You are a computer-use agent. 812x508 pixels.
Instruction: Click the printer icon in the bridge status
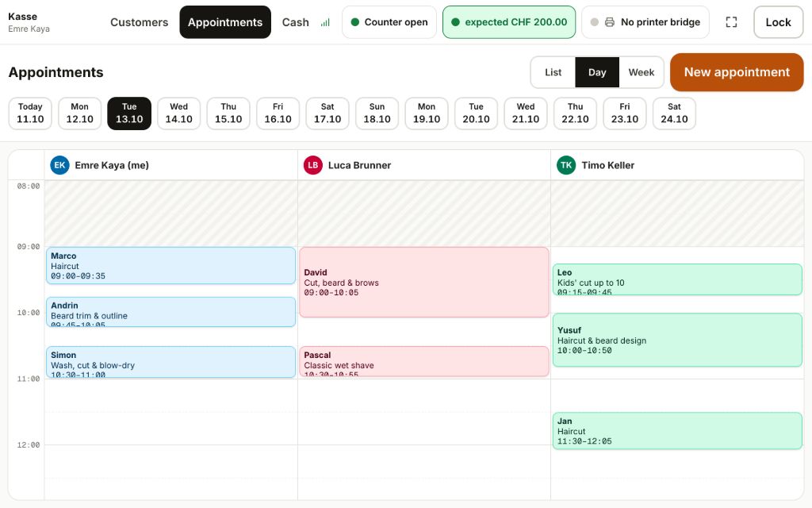point(610,22)
